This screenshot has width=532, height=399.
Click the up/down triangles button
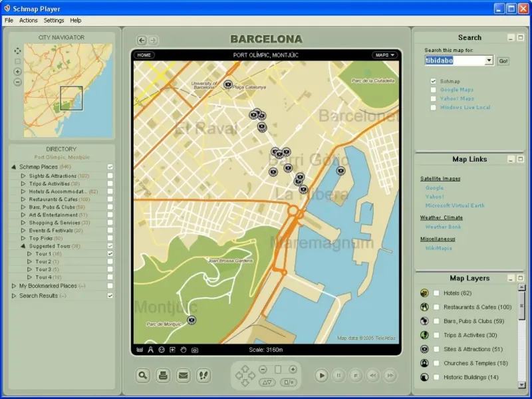[x=267, y=382]
